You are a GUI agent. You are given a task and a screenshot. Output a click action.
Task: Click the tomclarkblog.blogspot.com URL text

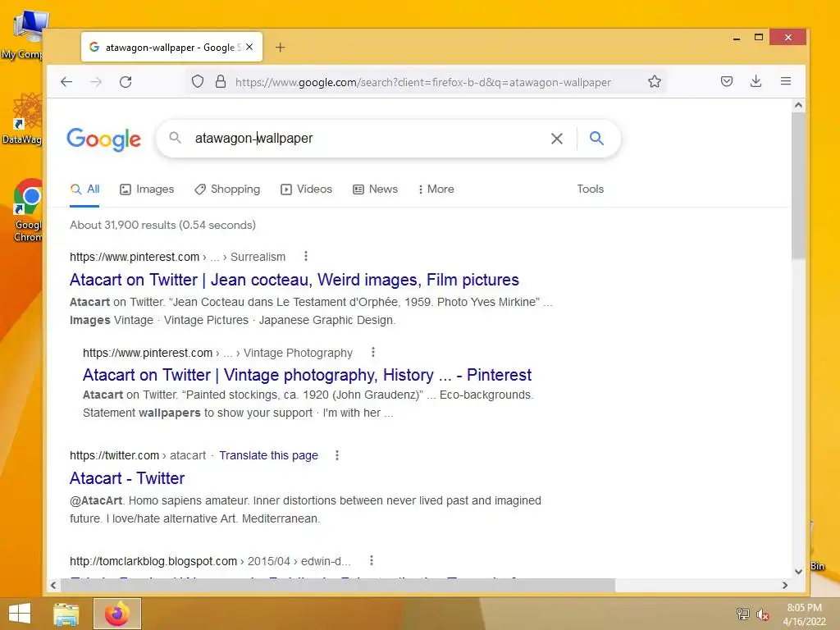pos(153,561)
